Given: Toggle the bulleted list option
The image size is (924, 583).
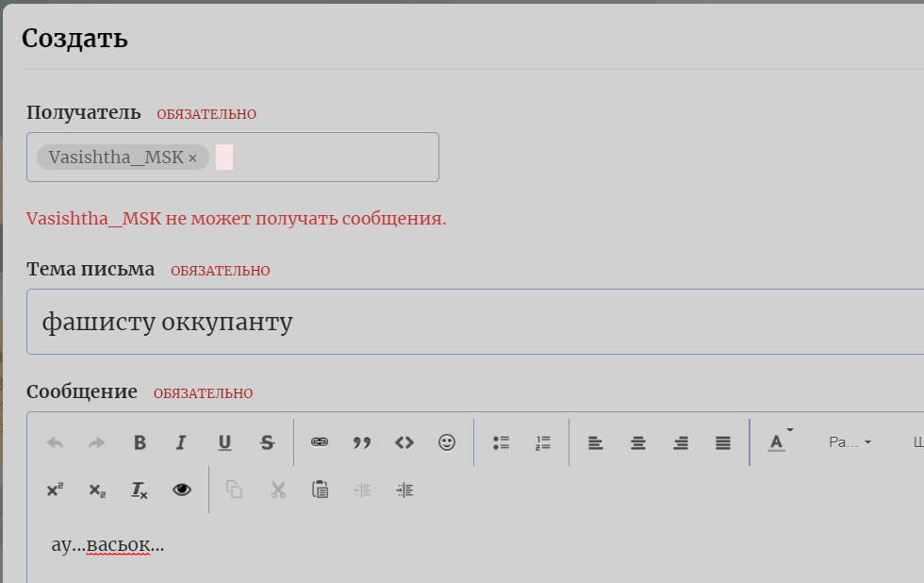Looking at the screenshot, I should pyautogui.click(x=501, y=441).
